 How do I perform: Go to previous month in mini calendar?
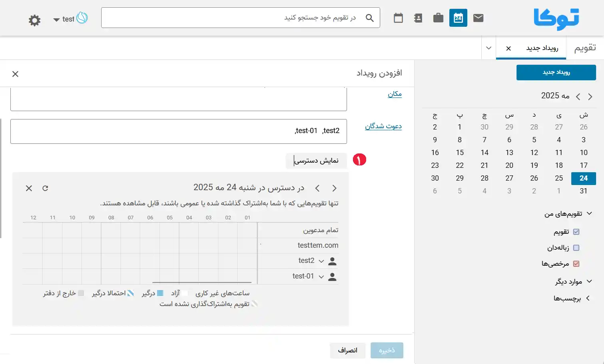click(590, 97)
